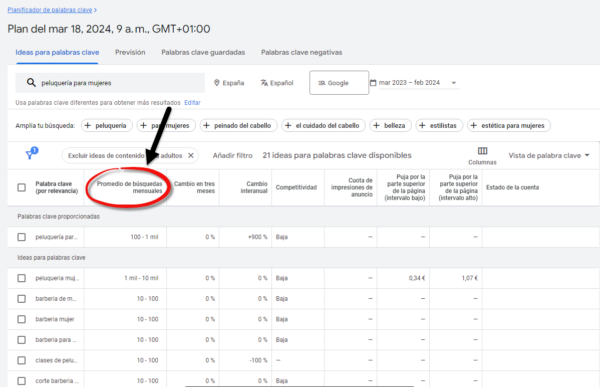Screen dimensions: 600x387
Task: Open the Columnas column chooser icon
Action: coord(483,151)
